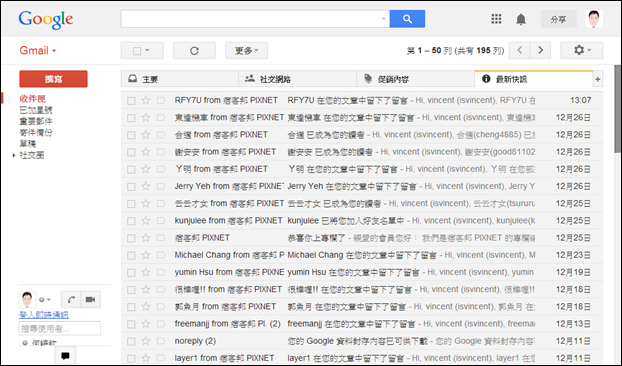Click the chat profile photo

click(27, 299)
